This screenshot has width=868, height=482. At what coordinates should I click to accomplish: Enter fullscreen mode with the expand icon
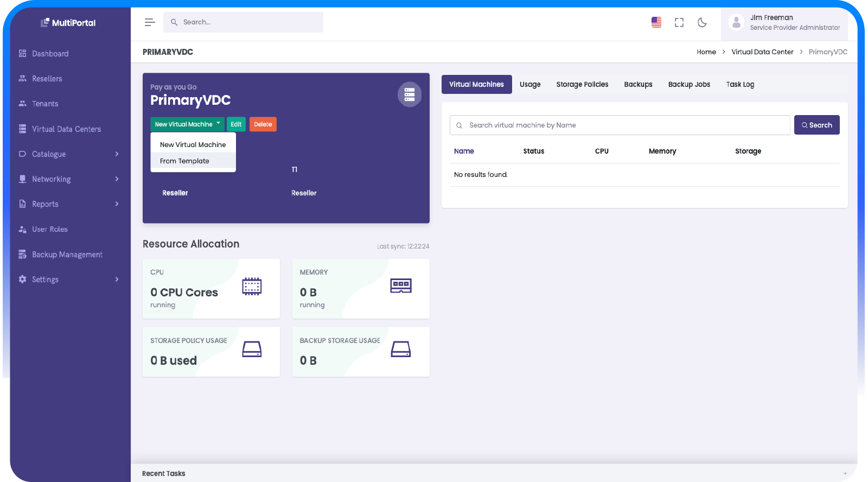tap(679, 22)
